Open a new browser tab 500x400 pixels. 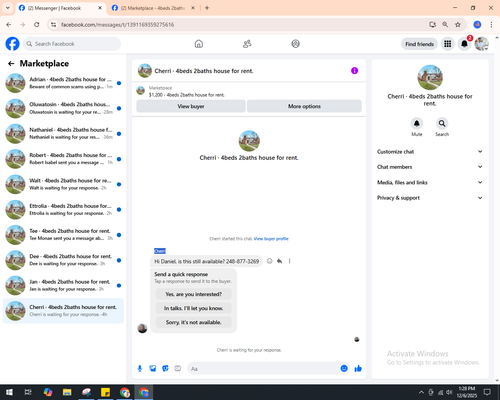(207, 8)
